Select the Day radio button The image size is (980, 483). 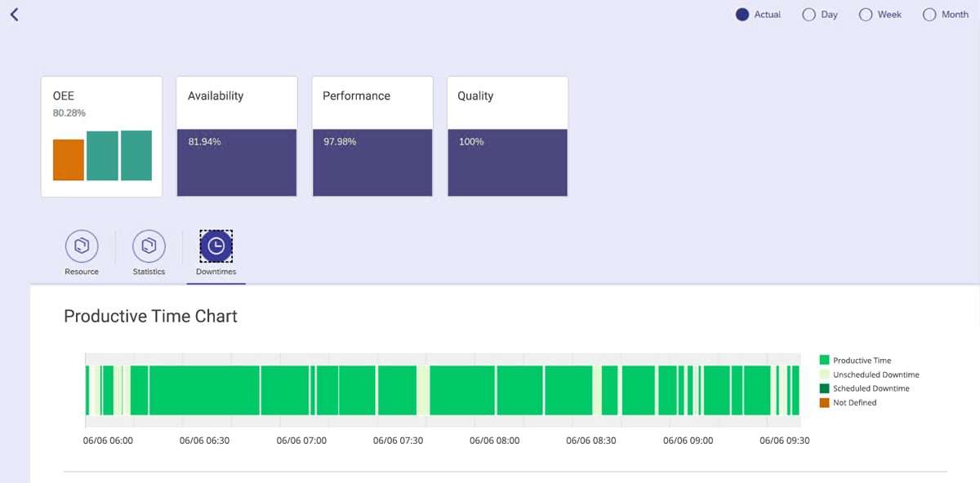point(808,14)
